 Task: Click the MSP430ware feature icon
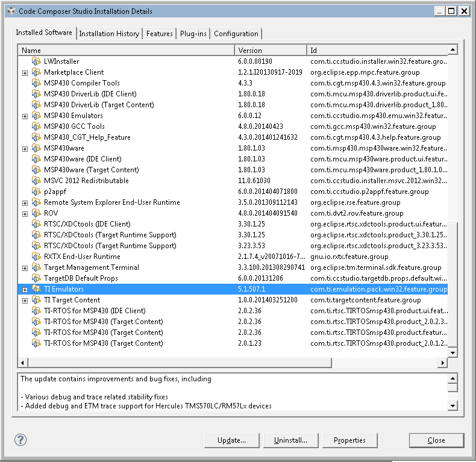pos(36,148)
